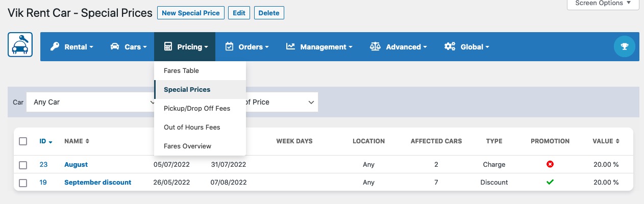Click the sort arrows next to NAME header
Screen dimensions: 644x204
[x=87, y=141]
